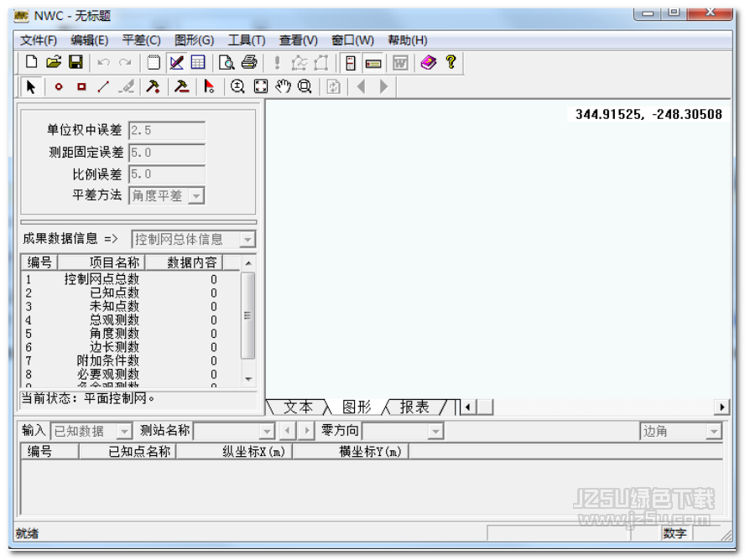Click the 纵坐标X(m) column header

pyautogui.click(x=234, y=451)
